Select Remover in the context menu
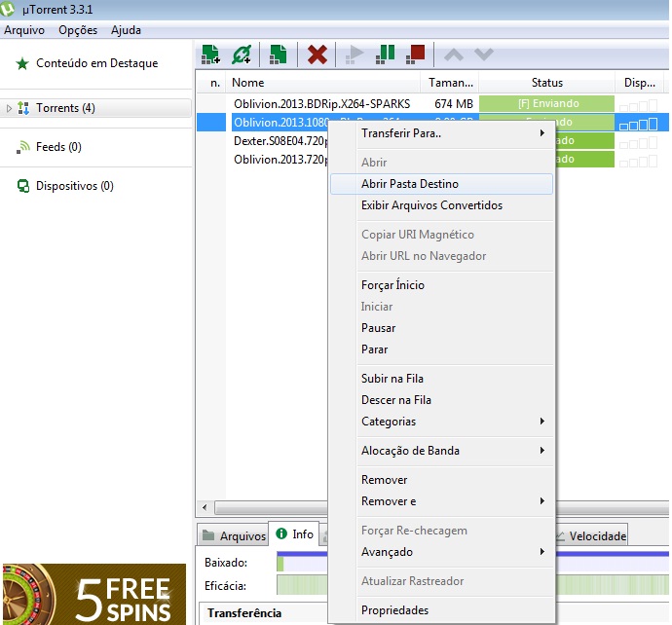672x625 pixels. (441, 480)
